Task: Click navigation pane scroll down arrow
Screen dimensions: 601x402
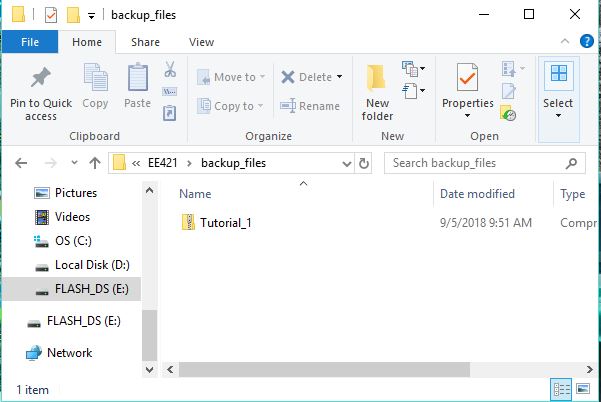Action: pos(149,370)
